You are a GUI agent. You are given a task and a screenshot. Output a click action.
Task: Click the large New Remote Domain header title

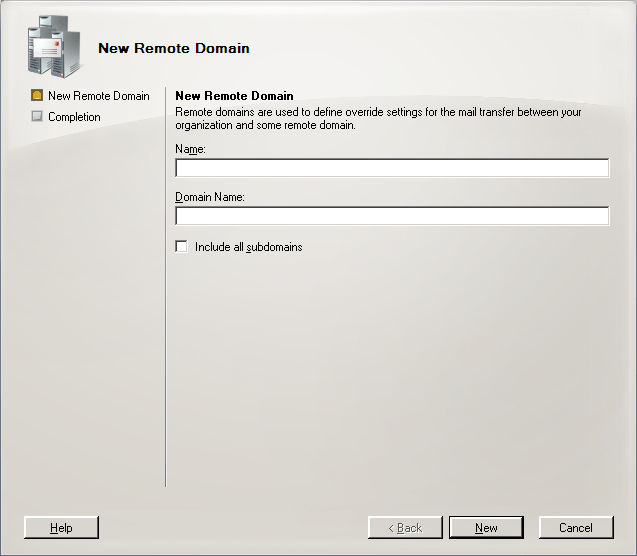pyautogui.click(x=174, y=48)
